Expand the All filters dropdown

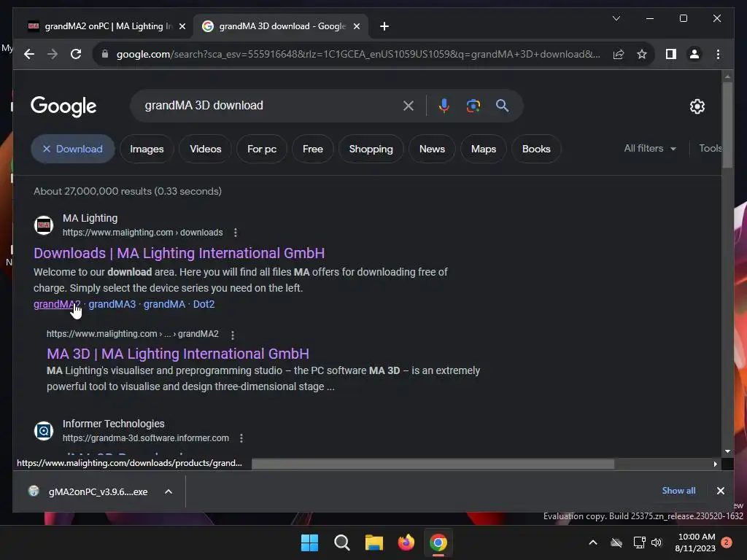650,149
